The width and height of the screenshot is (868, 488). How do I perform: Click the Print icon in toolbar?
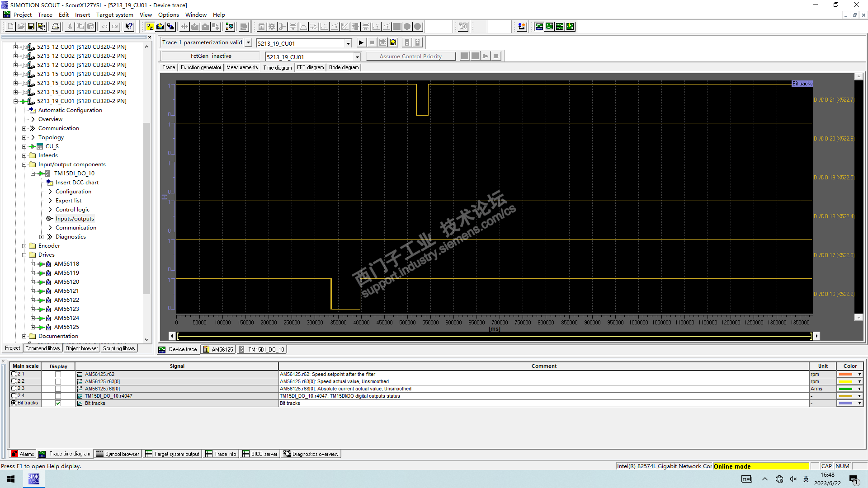tap(56, 27)
